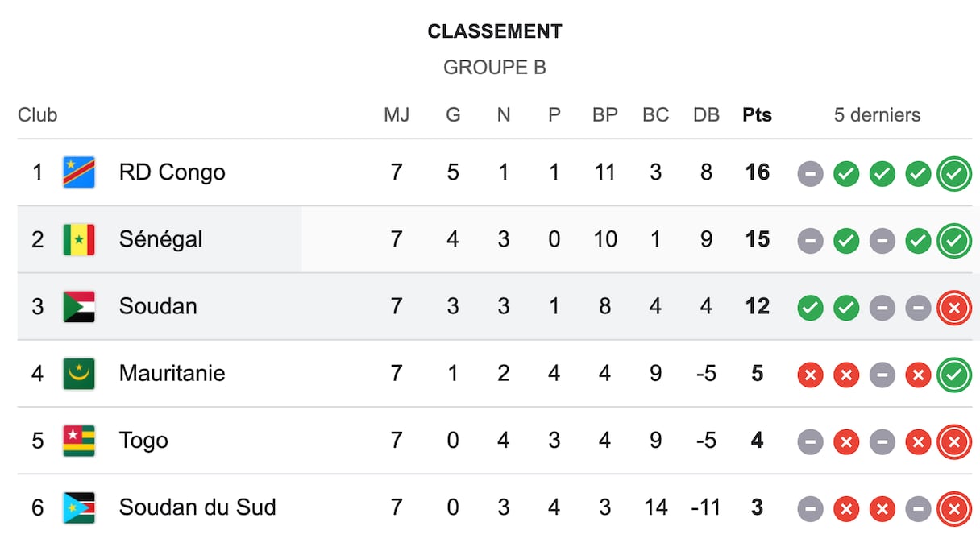Click the 5 derniers column header

[877, 115]
